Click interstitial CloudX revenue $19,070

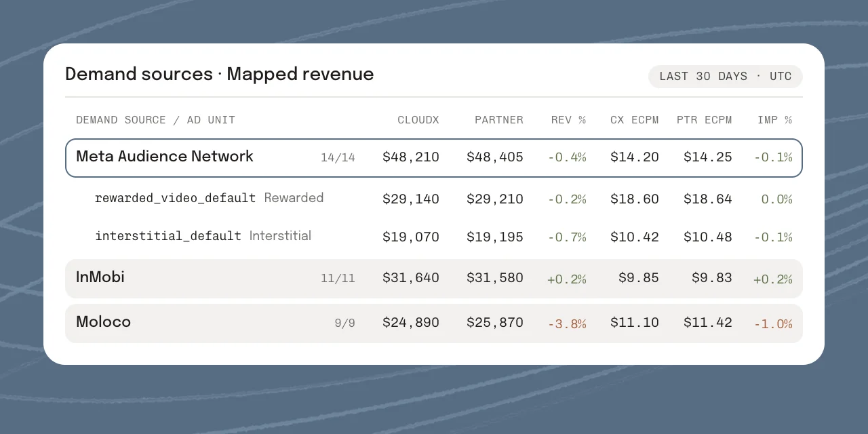tap(411, 237)
